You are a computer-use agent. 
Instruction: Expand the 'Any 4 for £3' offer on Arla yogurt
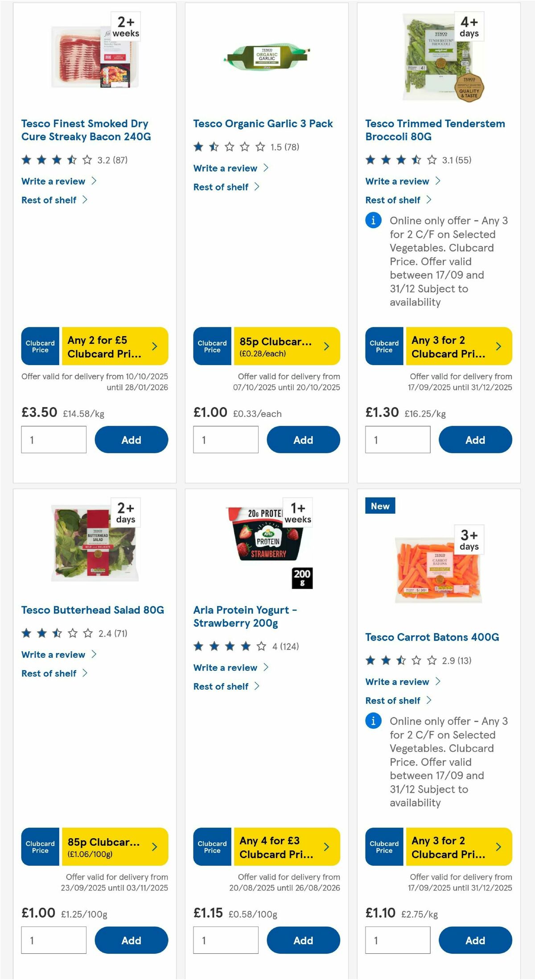tap(326, 846)
